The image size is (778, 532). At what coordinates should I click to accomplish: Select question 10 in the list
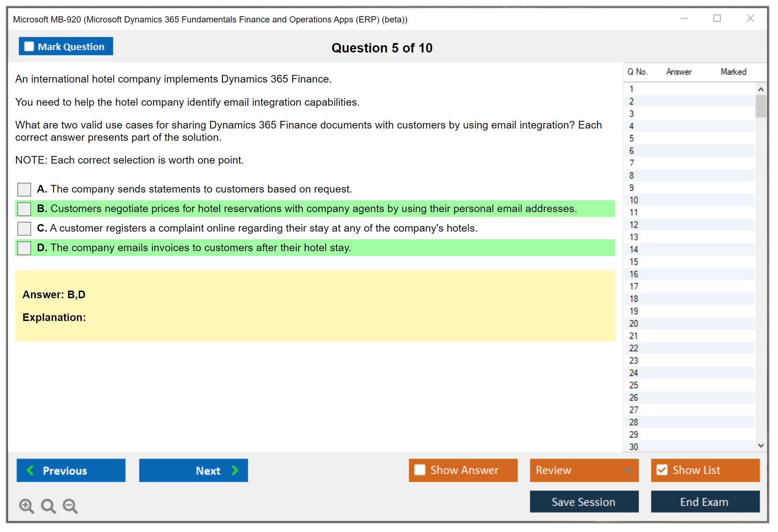tap(634, 200)
